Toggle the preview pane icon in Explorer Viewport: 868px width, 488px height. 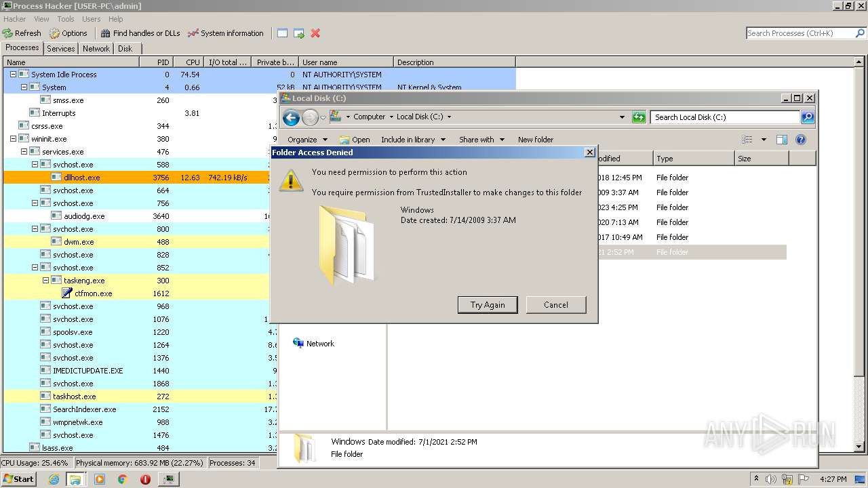tap(782, 140)
